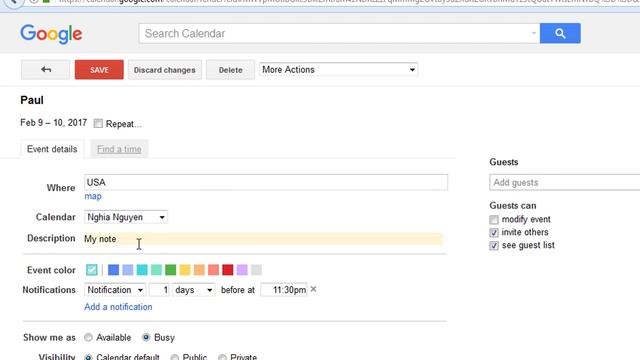The image size is (640, 360).
Task: Click the date Feb 9 – 10, 2017
Action: pyautogui.click(x=53, y=123)
